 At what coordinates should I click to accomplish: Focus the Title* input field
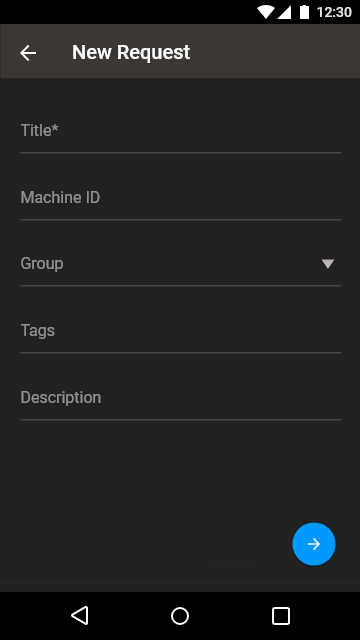(x=180, y=131)
